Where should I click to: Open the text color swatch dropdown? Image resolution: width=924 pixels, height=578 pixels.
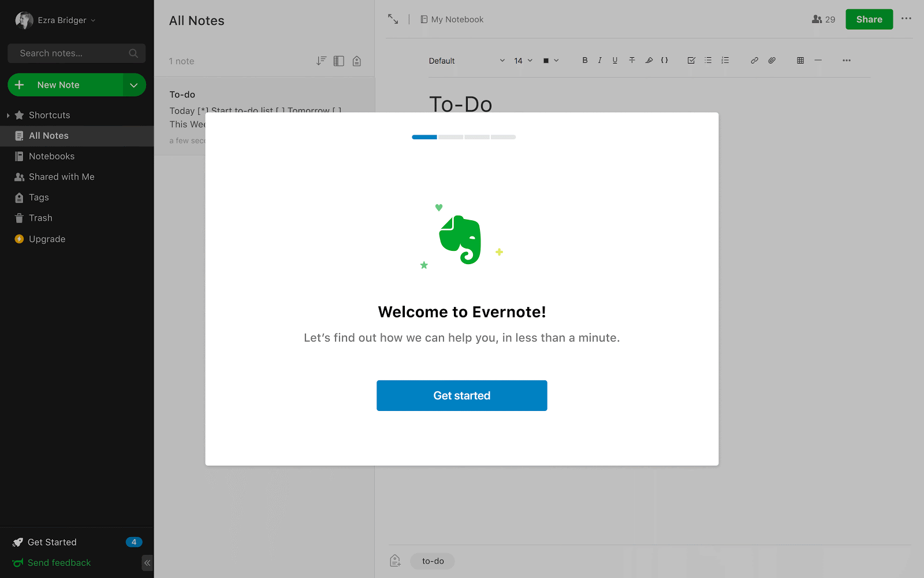(x=551, y=61)
